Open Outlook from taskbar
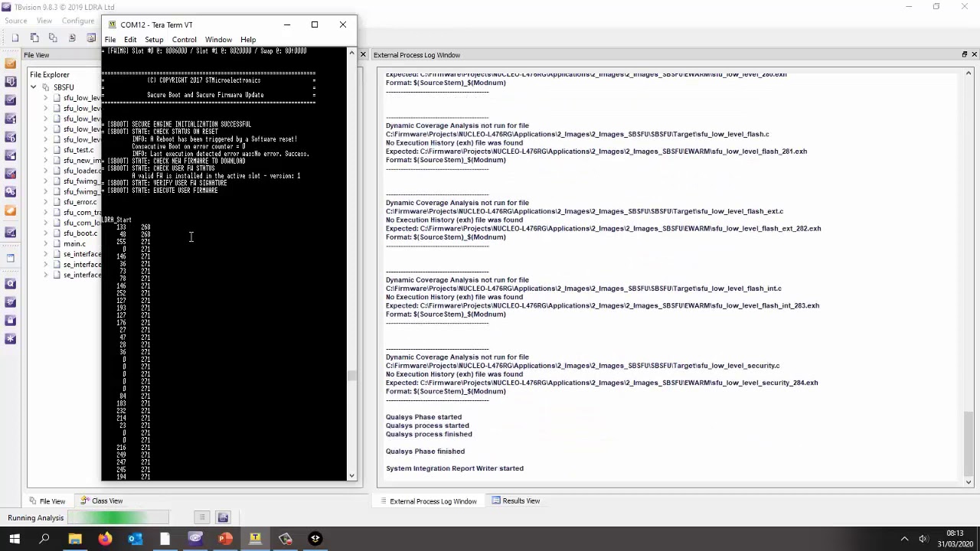The height and width of the screenshot is (551, 980). (135, 539)
